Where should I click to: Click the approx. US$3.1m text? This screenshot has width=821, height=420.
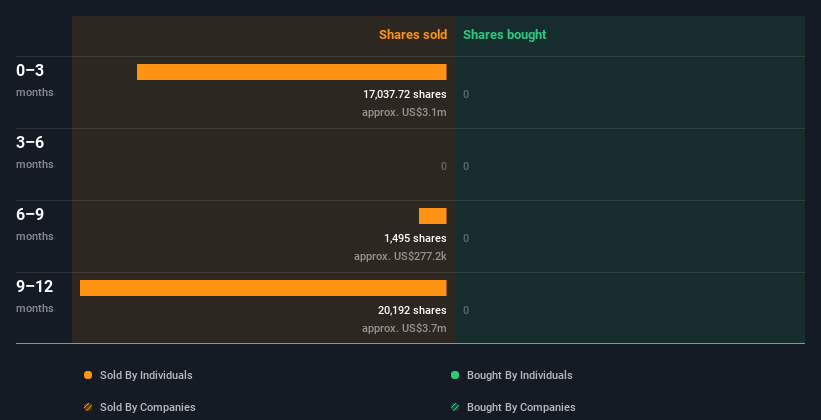[404, 112]
